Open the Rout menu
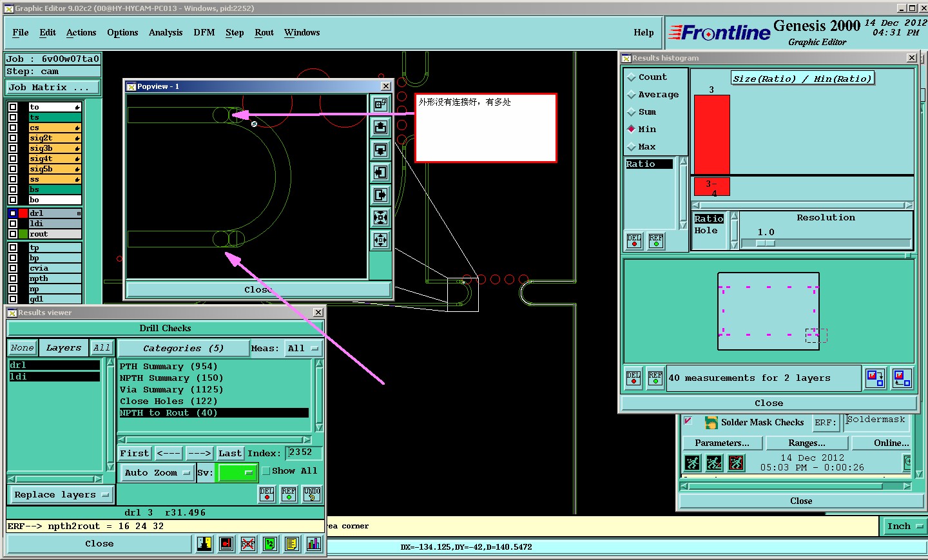928x560 pixels. 264,32
